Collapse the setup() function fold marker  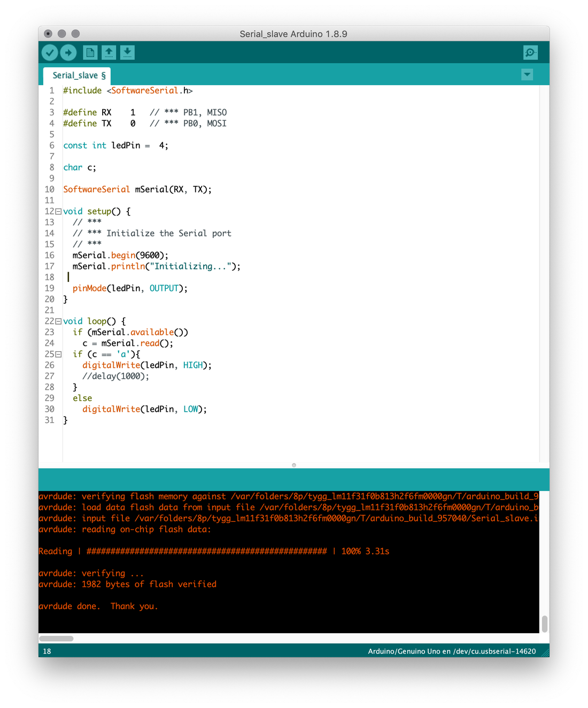coord(58,212)
